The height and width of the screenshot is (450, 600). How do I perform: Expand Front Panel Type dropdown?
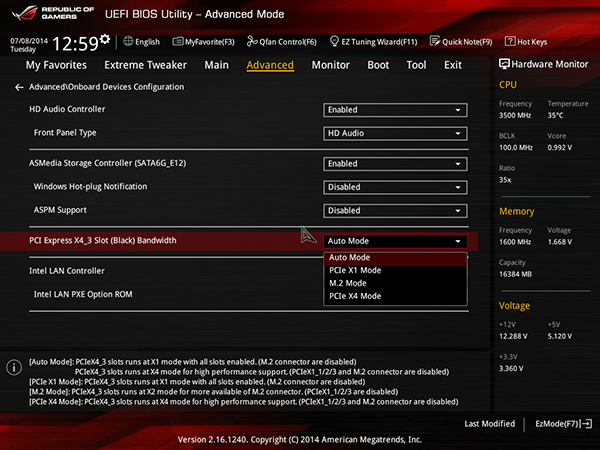point(395,134)
